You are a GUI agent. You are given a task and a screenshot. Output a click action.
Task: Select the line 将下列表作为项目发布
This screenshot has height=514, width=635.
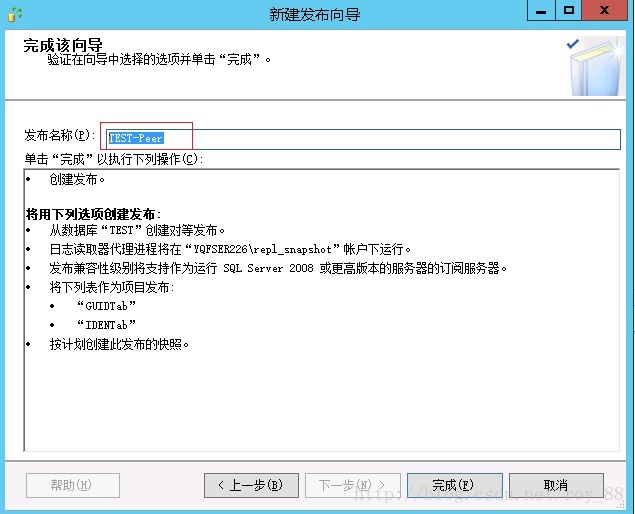click(x=112, y=287)
